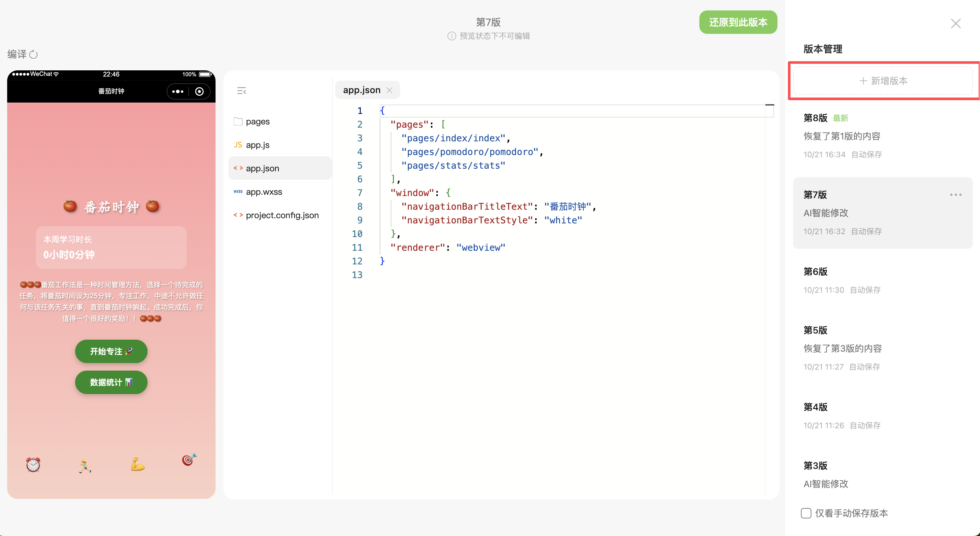
Task: Select app.wxss file
Action: pyautogui.click(x=264, y=192)
